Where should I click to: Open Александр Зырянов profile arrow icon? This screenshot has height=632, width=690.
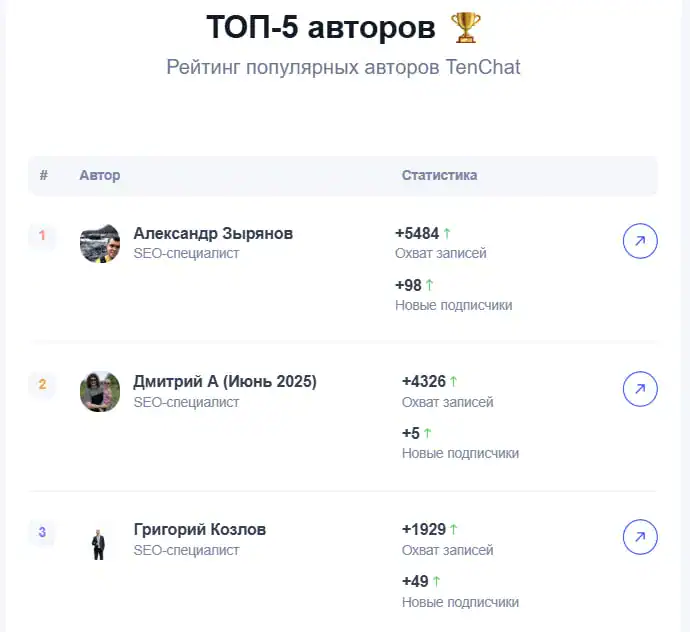click(640, 241)
